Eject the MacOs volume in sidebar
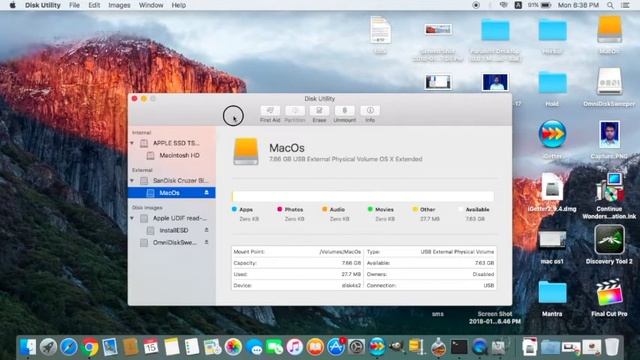Screen dimensions: 640x360 coord(207,192)
